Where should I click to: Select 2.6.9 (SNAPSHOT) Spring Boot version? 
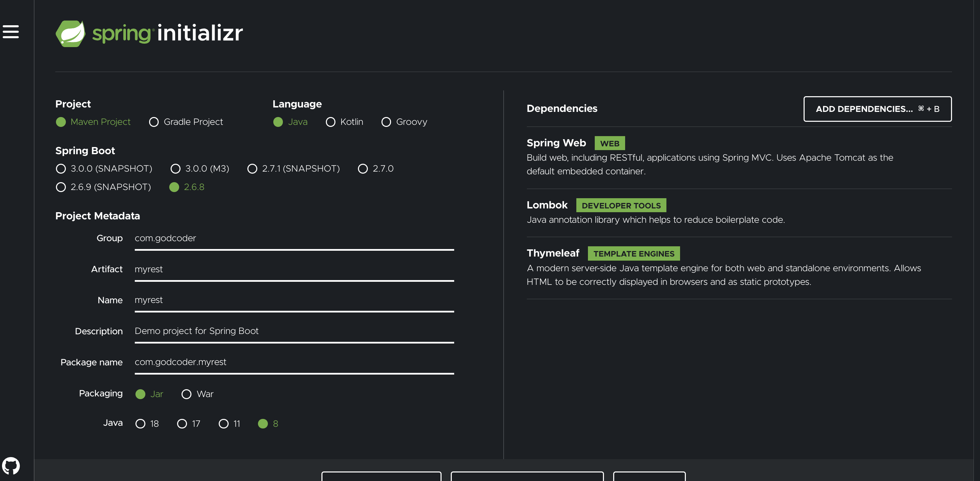61,188
